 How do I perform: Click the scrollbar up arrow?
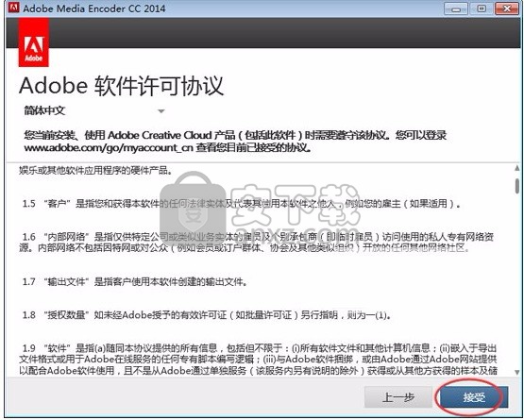(x=517, y=168)
